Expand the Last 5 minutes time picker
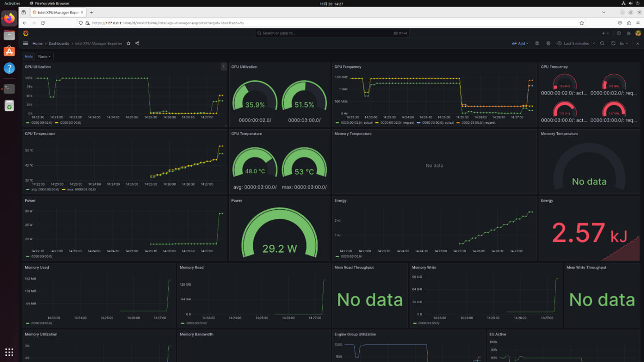This screenshot has width=644, height=362. 576,44
